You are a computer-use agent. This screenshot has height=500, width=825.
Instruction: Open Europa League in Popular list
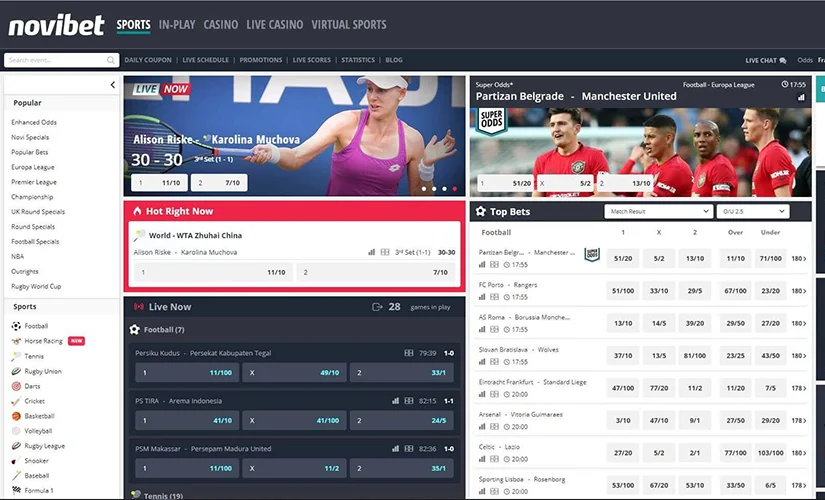click(x=33, y=167)
